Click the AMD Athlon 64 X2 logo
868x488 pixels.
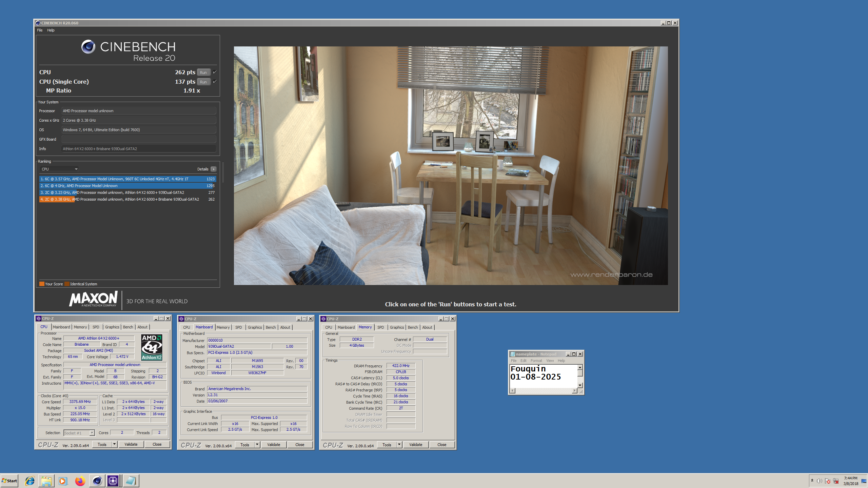[152, 347]
